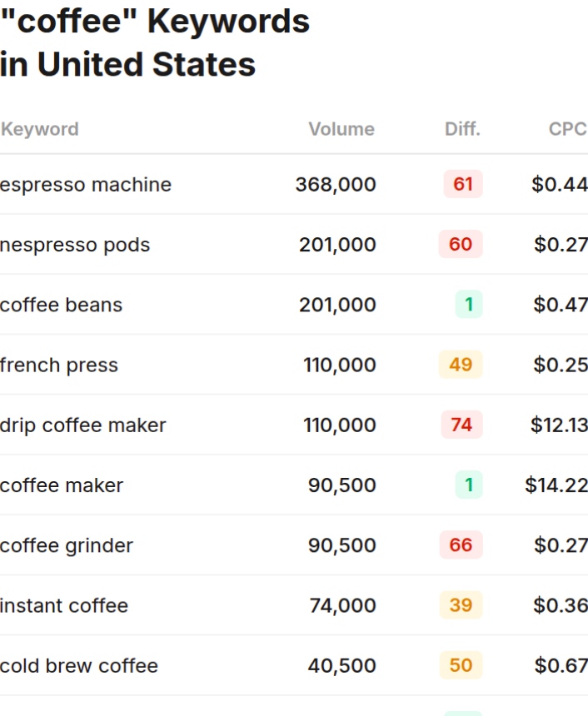Click the Diff. column header
Image resolution: width=588 pixels, height=716 pixels.
pyautogui.click(x=462, y=129)
